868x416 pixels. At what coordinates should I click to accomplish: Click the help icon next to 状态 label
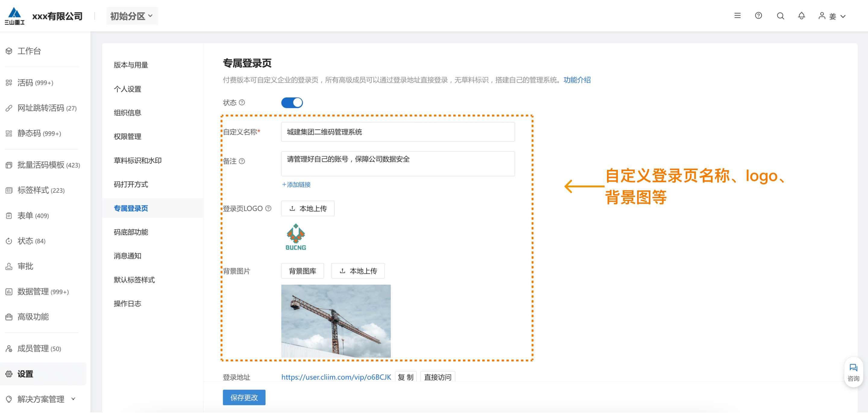[242, 103]
